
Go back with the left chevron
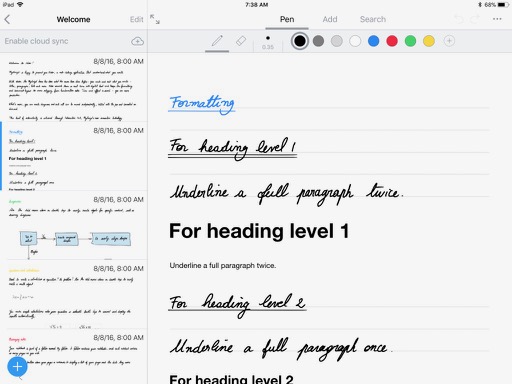[7, 19]
